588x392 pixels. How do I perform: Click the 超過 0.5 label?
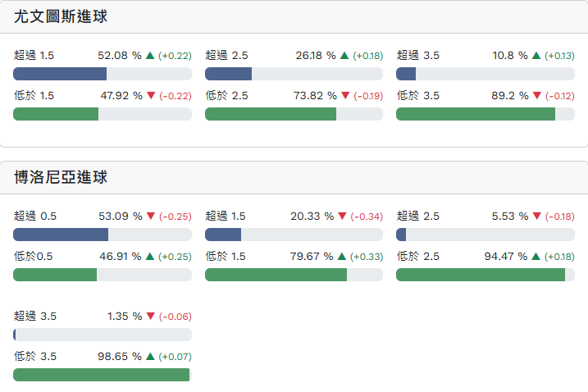point(35,217)
